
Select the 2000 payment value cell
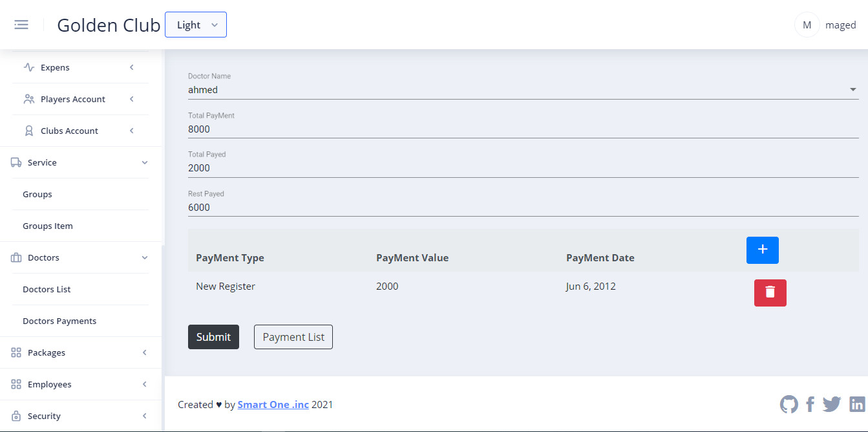coord(387,286)
